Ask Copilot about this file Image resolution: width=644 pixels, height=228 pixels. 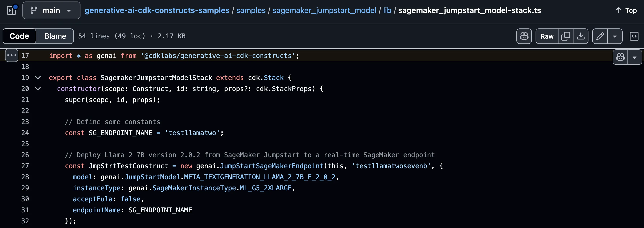click(524, 36)
